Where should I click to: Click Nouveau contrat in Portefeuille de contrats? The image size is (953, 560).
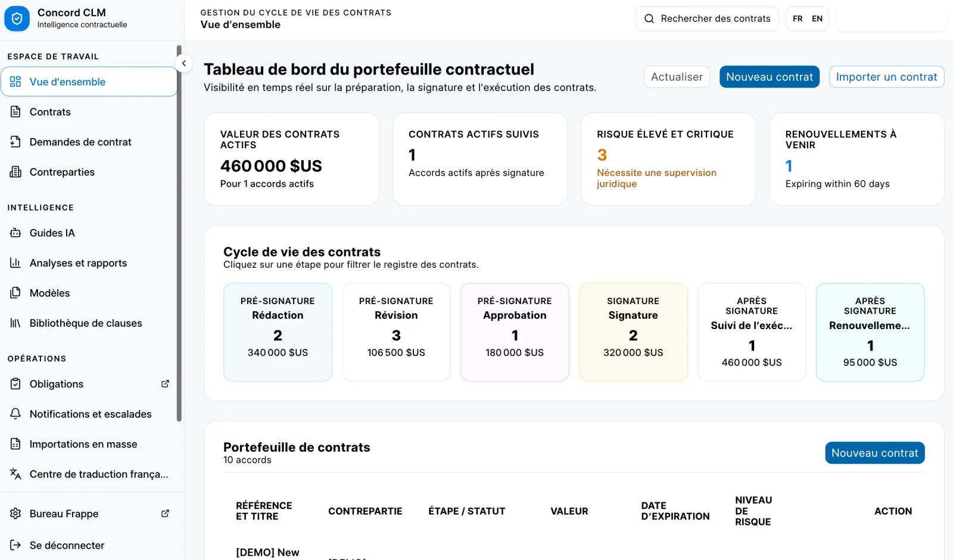click(x=874, y=453)
